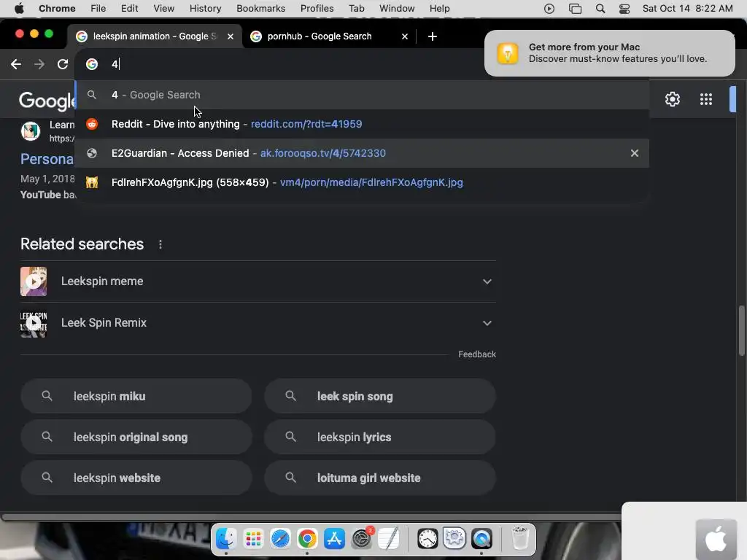Click the browser back arrow
This screenshot has height=560, width=747.
pos(16,64)
